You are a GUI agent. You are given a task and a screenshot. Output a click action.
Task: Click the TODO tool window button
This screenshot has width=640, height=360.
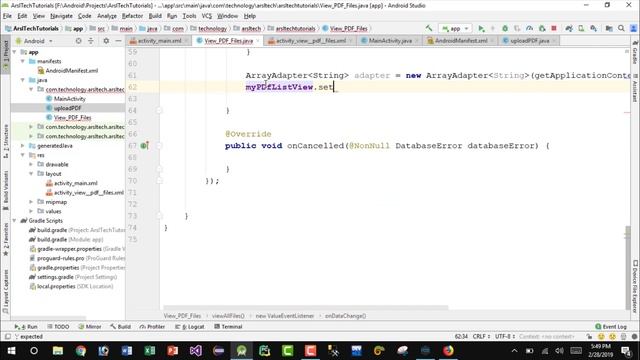58,327
